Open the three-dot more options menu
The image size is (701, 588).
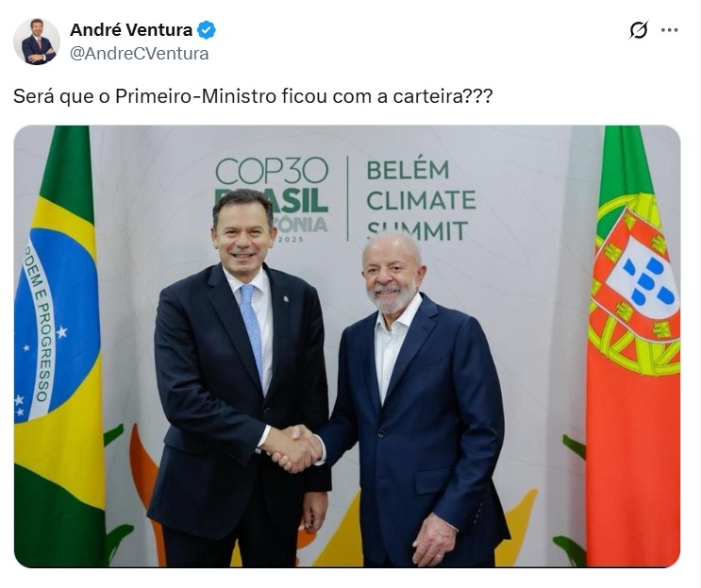(x=669, y=30)
